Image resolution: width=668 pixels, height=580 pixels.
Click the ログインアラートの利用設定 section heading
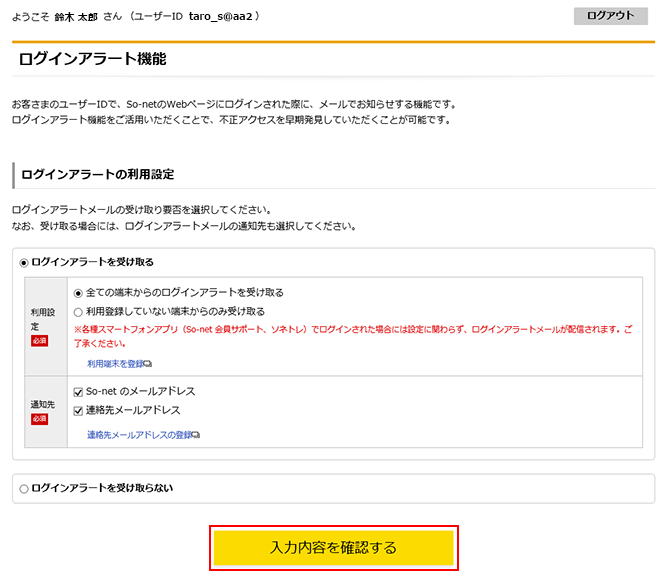pyautogui.click(x=97, y=174)
